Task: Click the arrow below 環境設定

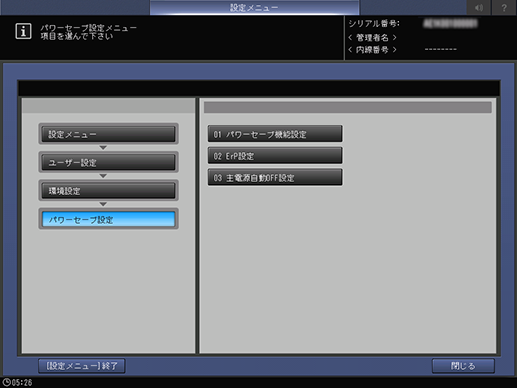Action: point(103,204)
